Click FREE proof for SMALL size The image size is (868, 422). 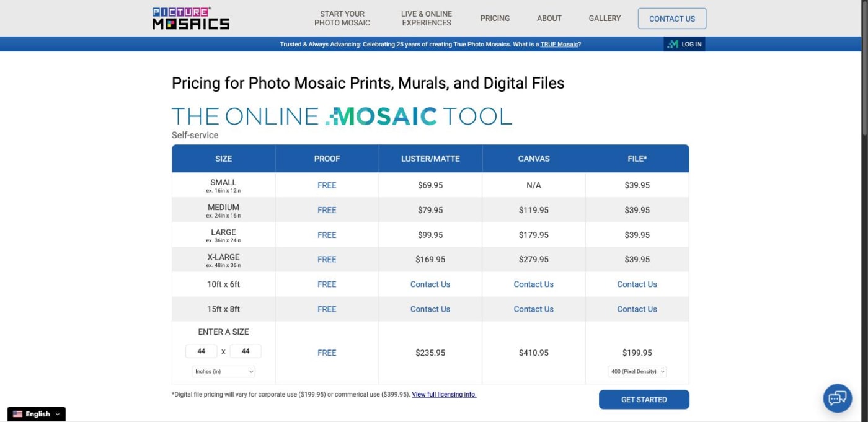coord(327,185)
